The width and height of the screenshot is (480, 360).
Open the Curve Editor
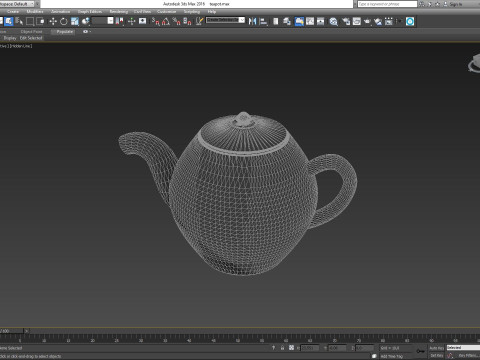pyautogui.click(x=310, y=21)
